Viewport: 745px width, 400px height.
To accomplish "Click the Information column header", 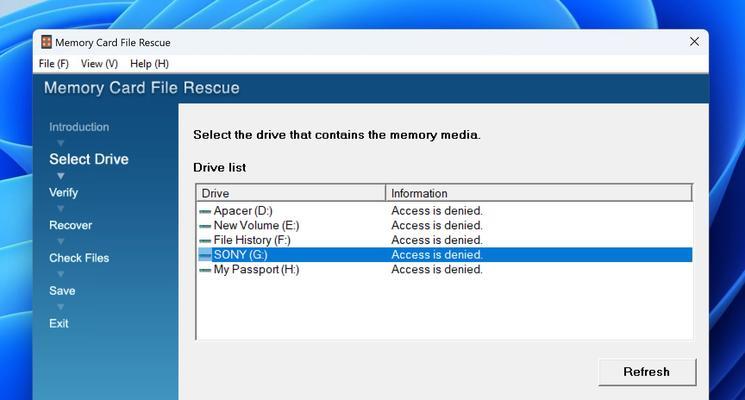I will [x=539, y=193].
